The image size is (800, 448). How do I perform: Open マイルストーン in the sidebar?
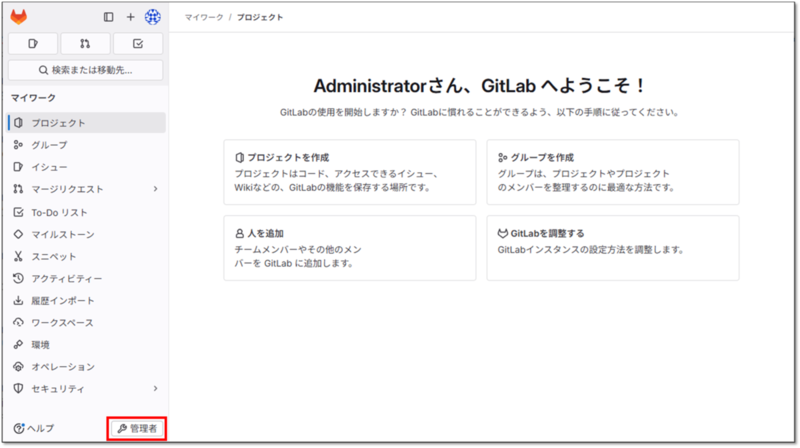click(x=87, y=235)
